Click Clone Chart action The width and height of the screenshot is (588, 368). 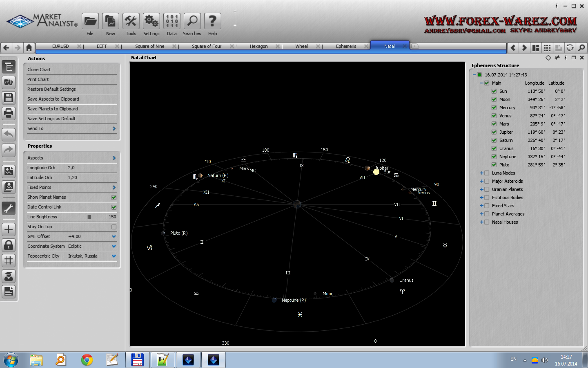point(39,70)
